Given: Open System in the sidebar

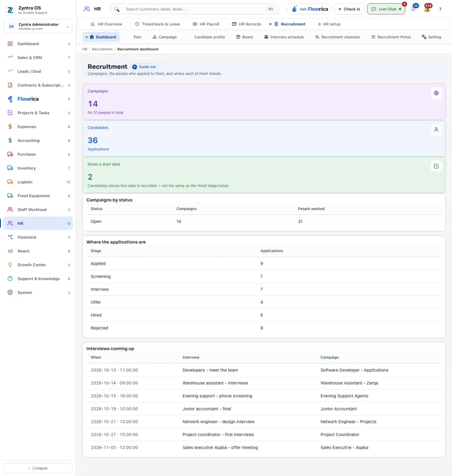Looking at the screenshot, I should [x=38, y=293].
